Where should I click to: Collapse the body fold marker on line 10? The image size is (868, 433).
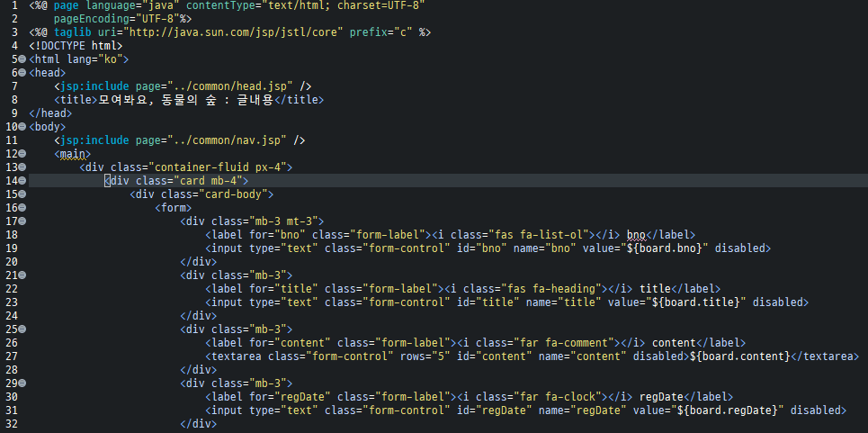click(x=22, y=127)
